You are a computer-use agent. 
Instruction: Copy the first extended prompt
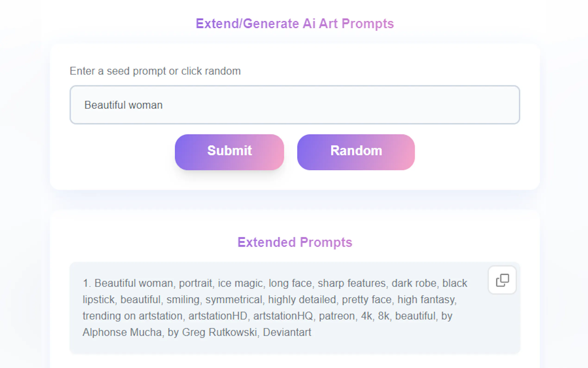(x=502, y=280)
